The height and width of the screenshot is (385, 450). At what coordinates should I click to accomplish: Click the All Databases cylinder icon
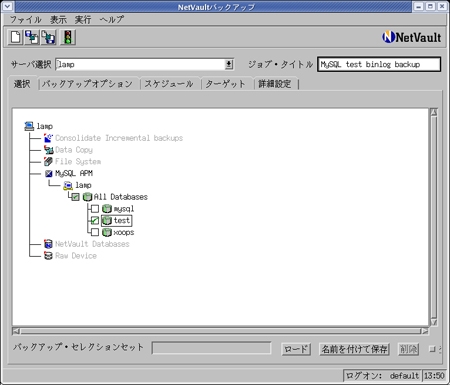coord(87,197)
